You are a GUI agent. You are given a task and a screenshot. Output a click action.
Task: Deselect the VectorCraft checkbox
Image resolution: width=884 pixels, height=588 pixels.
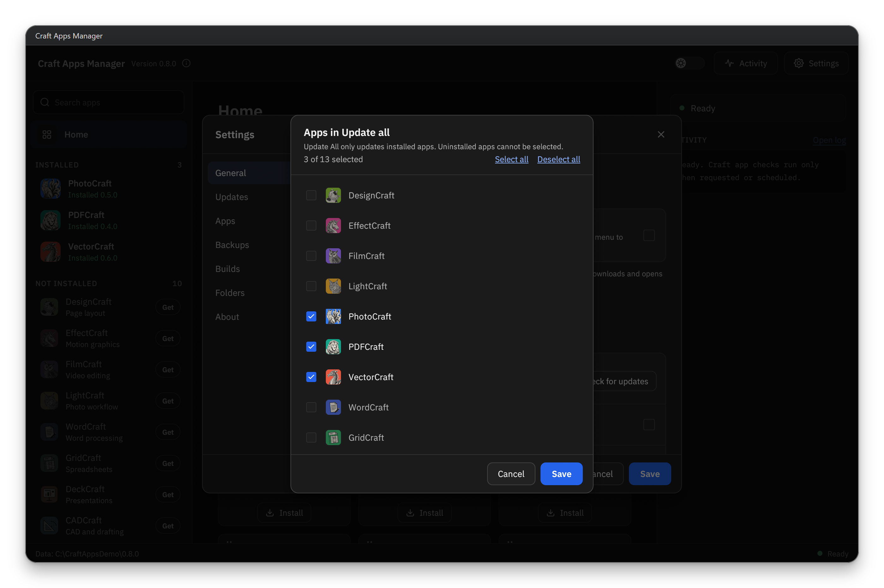(311, 377)
